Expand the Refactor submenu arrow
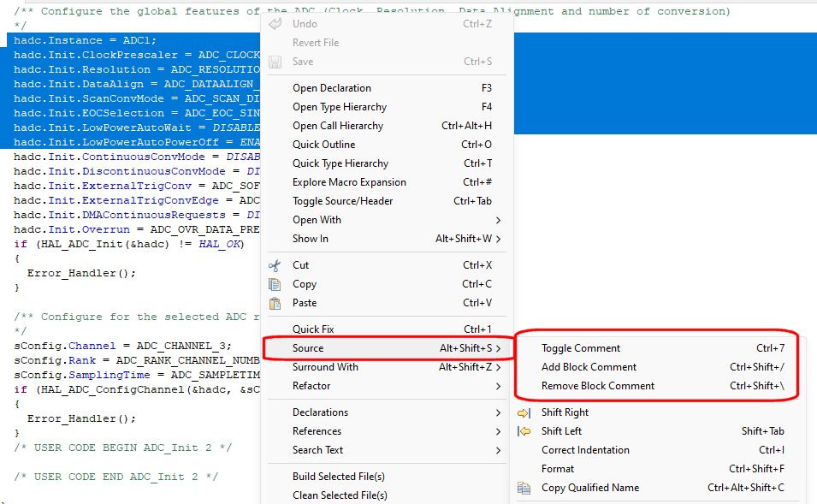This screenshot has width=817, height=504. click(x=498, y=386)
